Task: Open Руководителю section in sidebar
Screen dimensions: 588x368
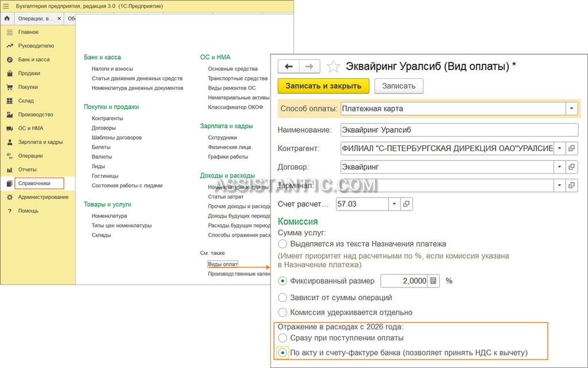Action: pos(36,46)
